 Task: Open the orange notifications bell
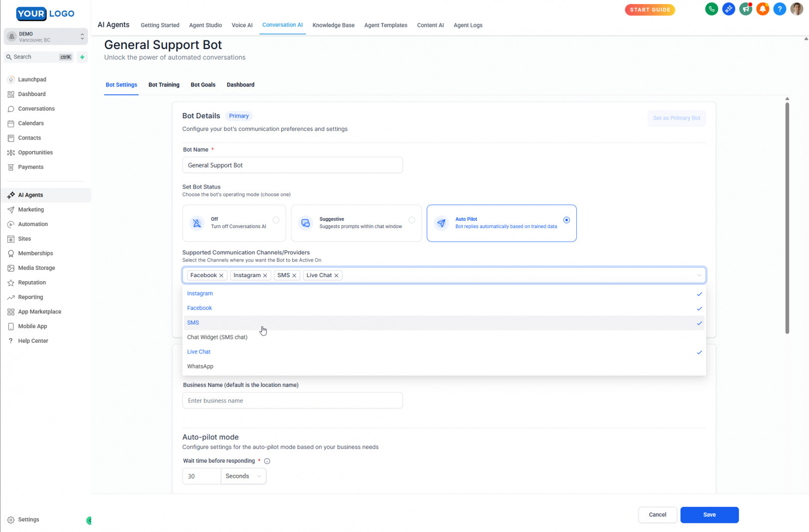762,9
